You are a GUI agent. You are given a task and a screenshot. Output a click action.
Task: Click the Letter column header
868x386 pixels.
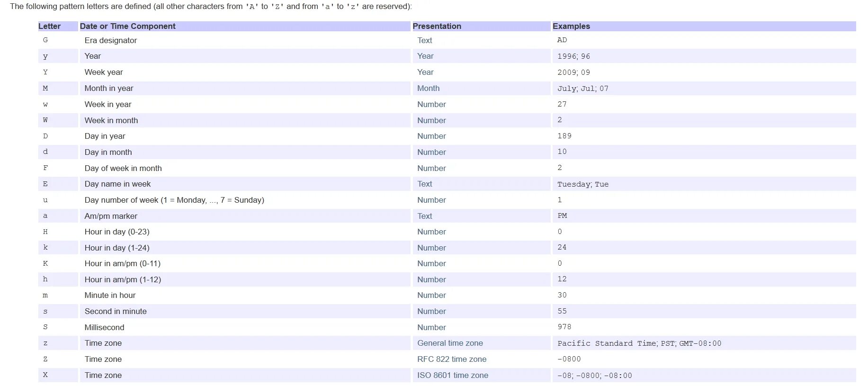58,26
